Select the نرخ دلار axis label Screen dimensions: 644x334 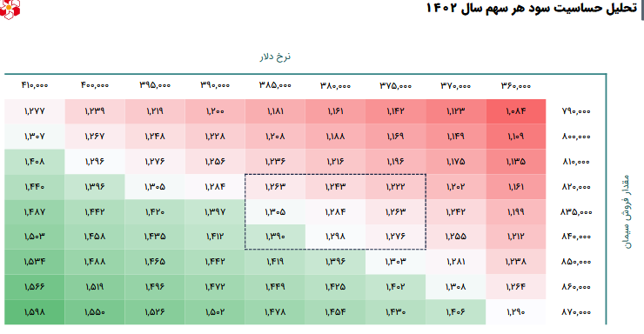click(275, 57)
